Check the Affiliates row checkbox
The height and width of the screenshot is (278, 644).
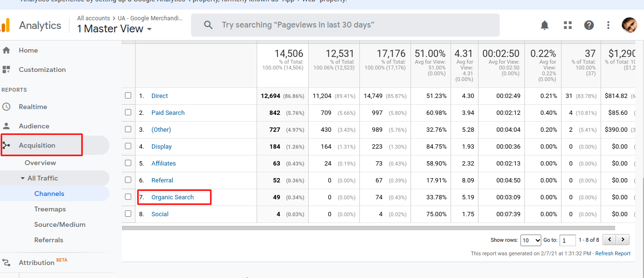pyautogui.click(x=128, y=163)
